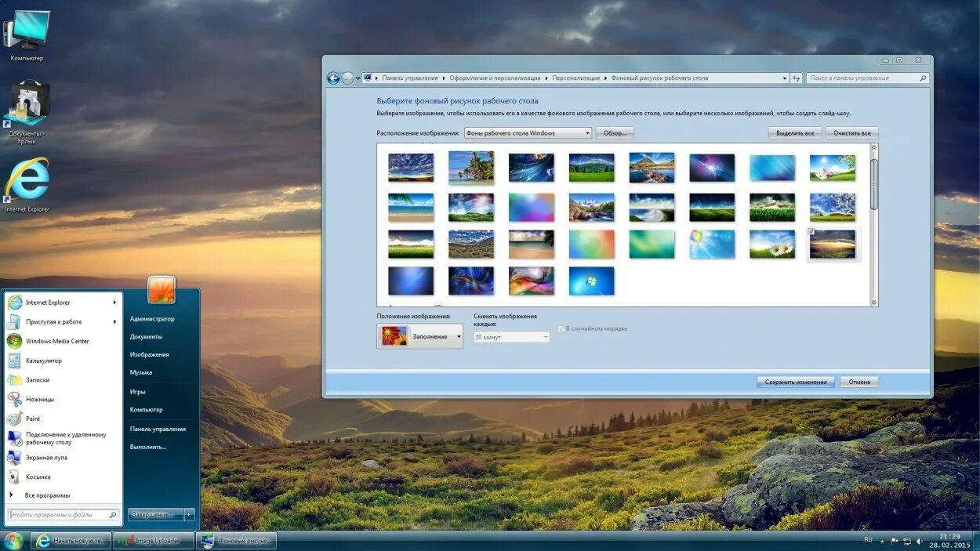Click 'Панель управления' breadcrumb in address bar
Screen dimensions: 980x551
tap(410, 78)
